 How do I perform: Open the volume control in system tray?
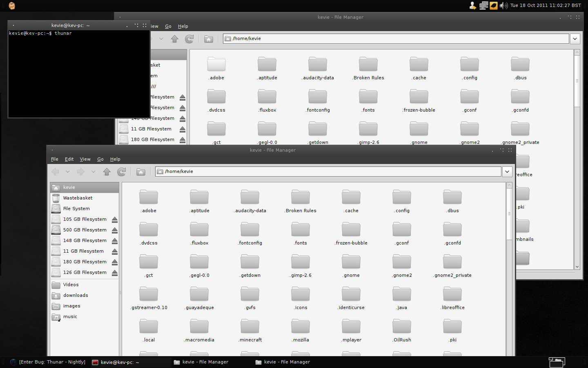click(x=503, y=5)
